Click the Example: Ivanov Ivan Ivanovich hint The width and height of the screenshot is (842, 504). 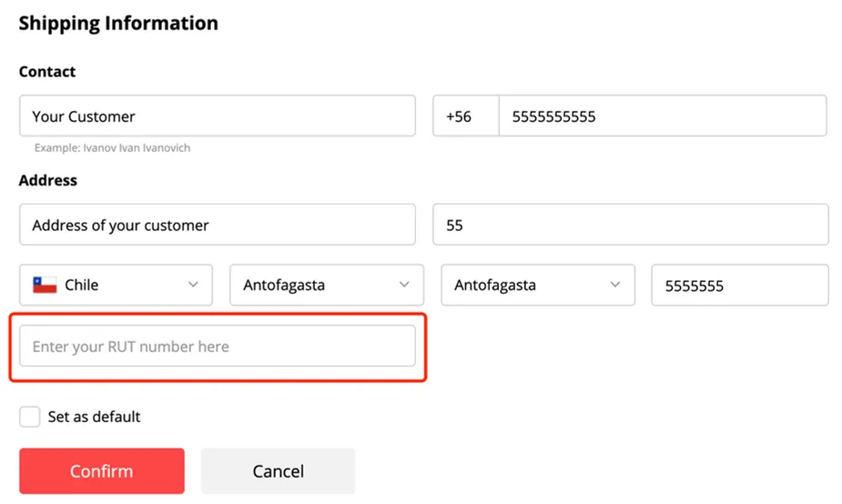click(x=112, y=148)
